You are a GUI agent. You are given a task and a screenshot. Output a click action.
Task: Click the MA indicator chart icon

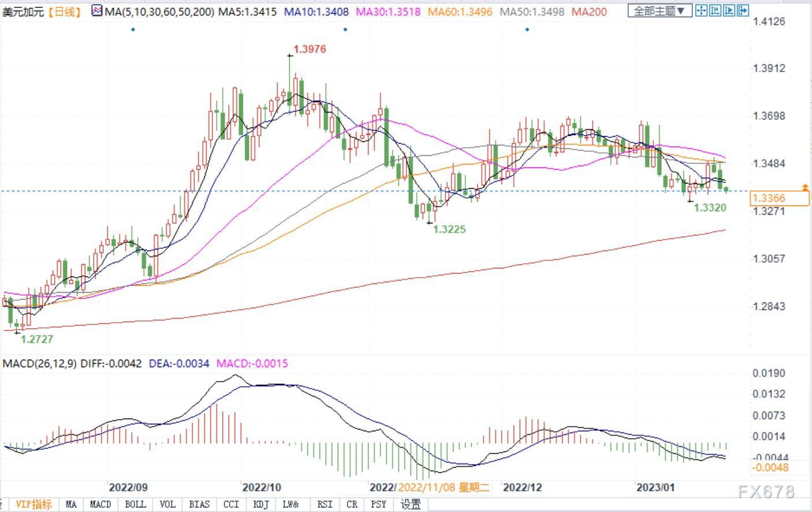(x=96, y=11)
